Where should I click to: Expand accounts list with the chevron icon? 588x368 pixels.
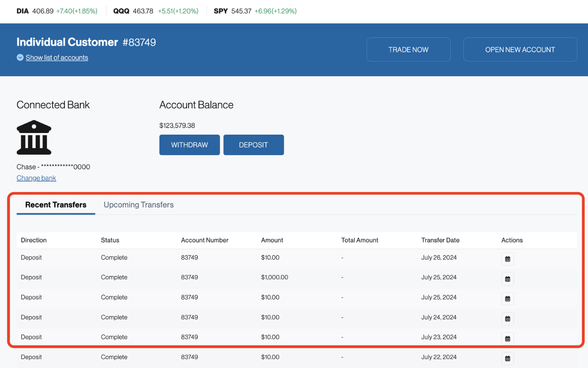20,57
